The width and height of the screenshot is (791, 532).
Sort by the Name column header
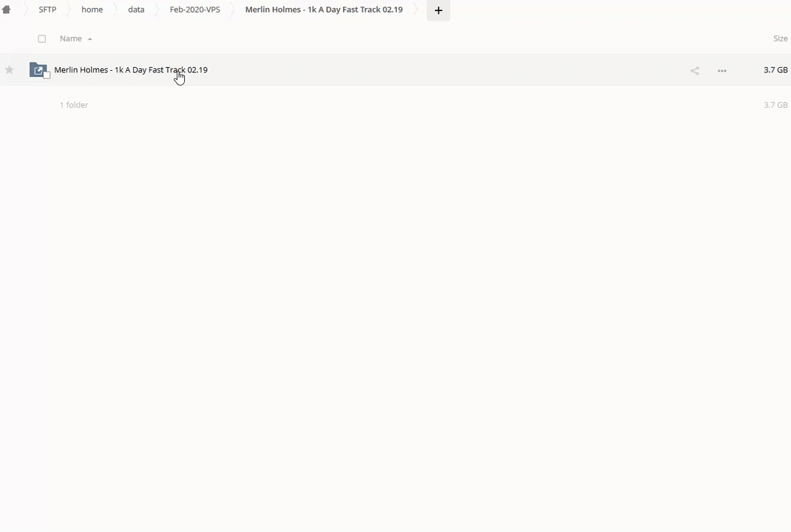[71, 38]
